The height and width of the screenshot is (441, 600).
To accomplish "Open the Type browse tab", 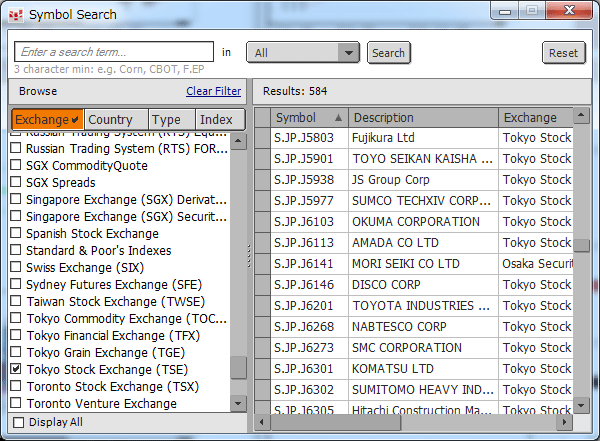I will click(172, 119).
